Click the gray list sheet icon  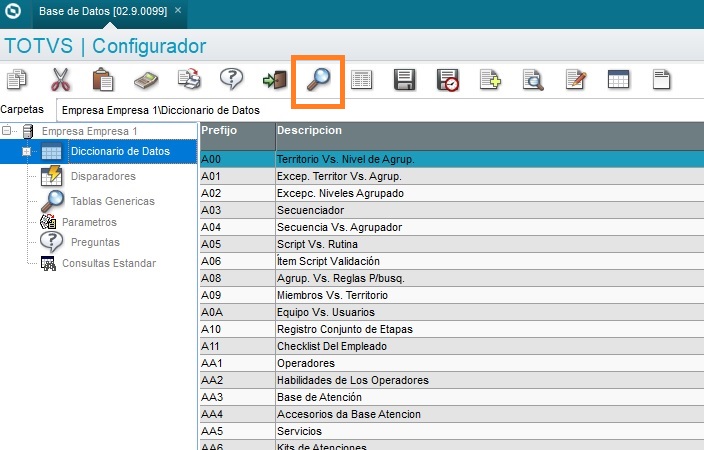[x=361, y=80]
